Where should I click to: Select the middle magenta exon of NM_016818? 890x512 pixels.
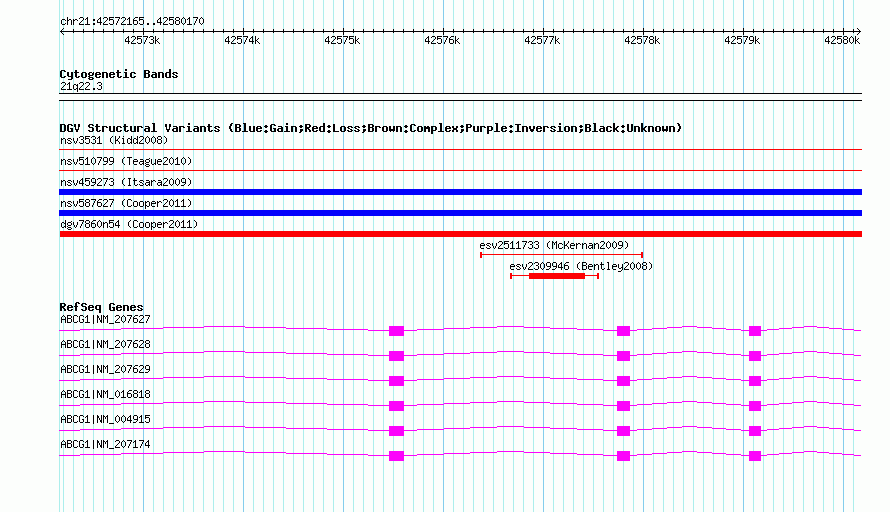coord(623,406)
